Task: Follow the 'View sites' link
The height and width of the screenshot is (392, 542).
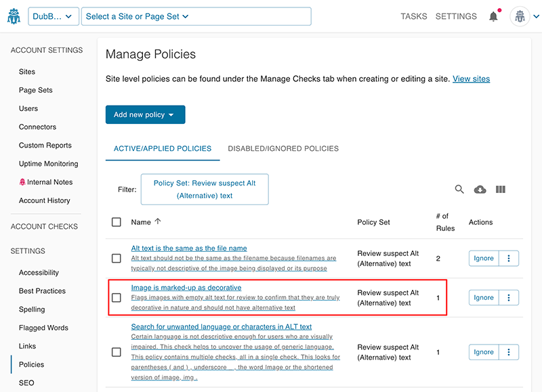Action: point(471,79)
